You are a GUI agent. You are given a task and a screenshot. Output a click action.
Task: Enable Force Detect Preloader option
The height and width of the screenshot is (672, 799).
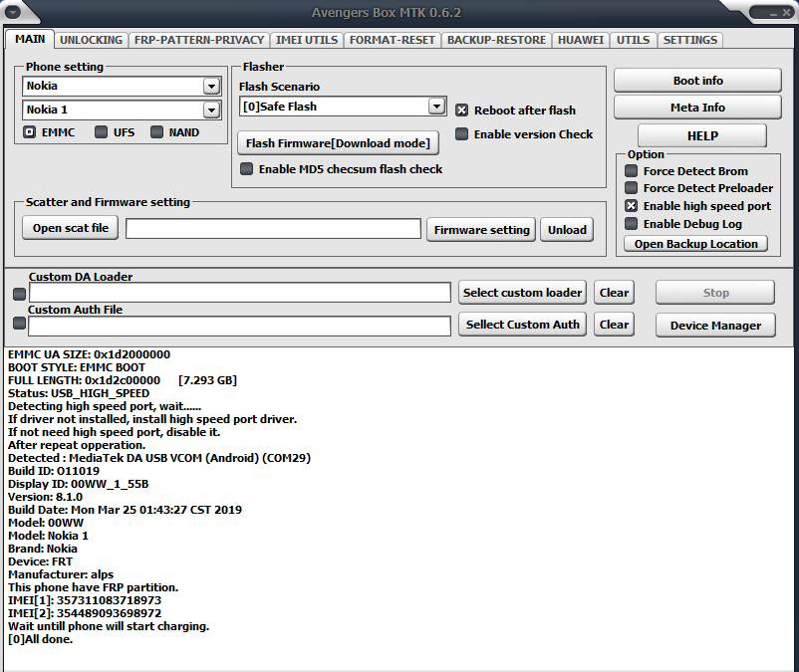point(632,188)
